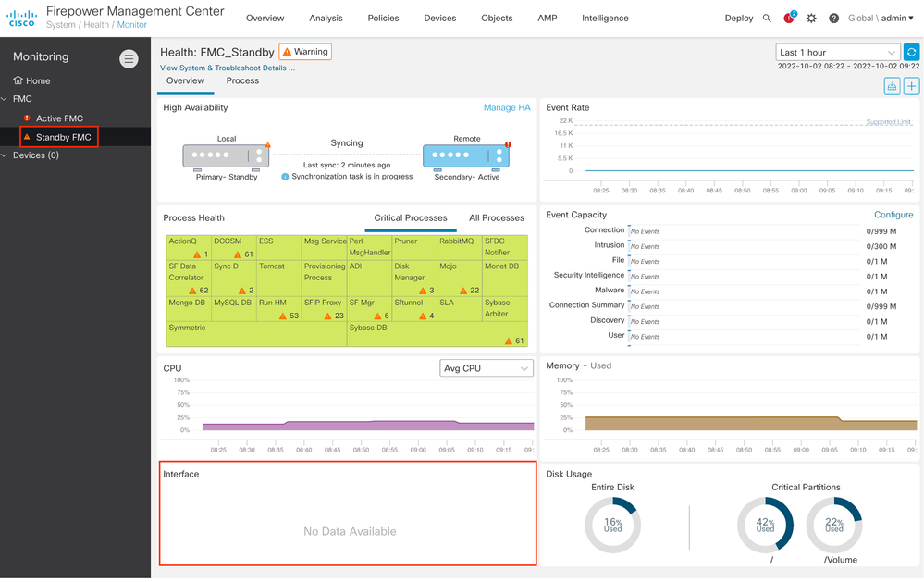This screenshot has height=582, width=924.
Task: Open View System & Troubleshoot Details link
Action: 228,68
